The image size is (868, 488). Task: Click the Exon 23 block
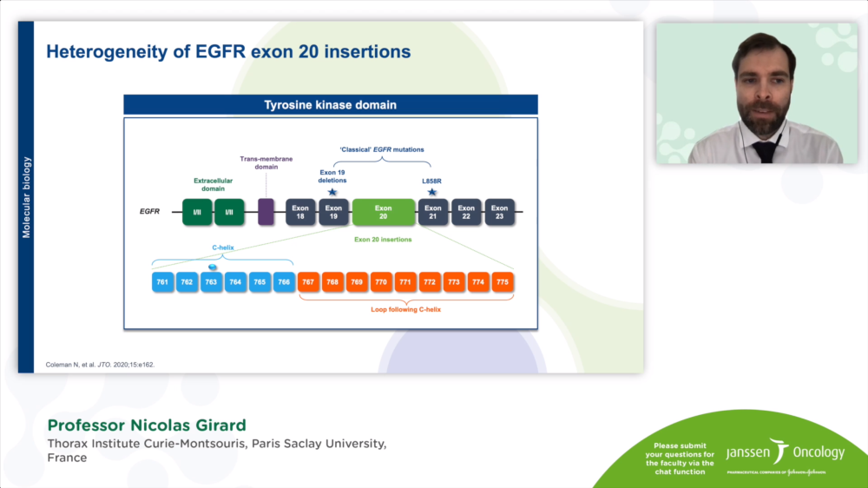pyautogui.click(x=499, y=212)
